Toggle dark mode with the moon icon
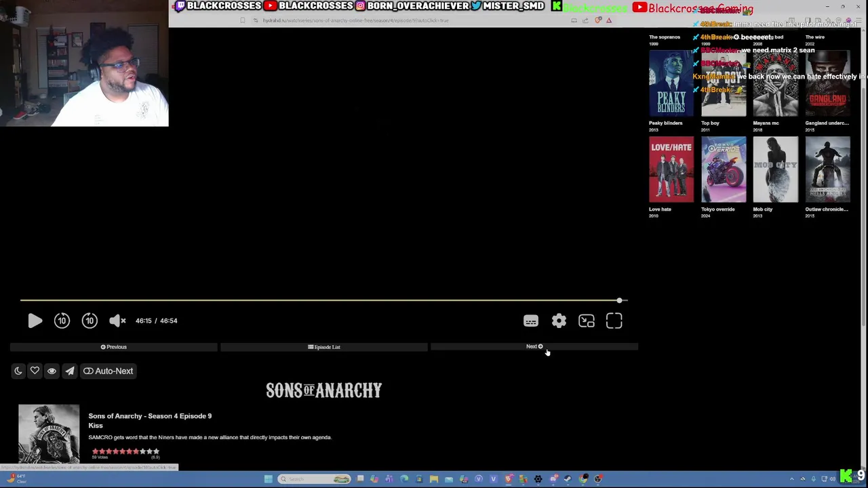The image size is (868, 488). 18,371
